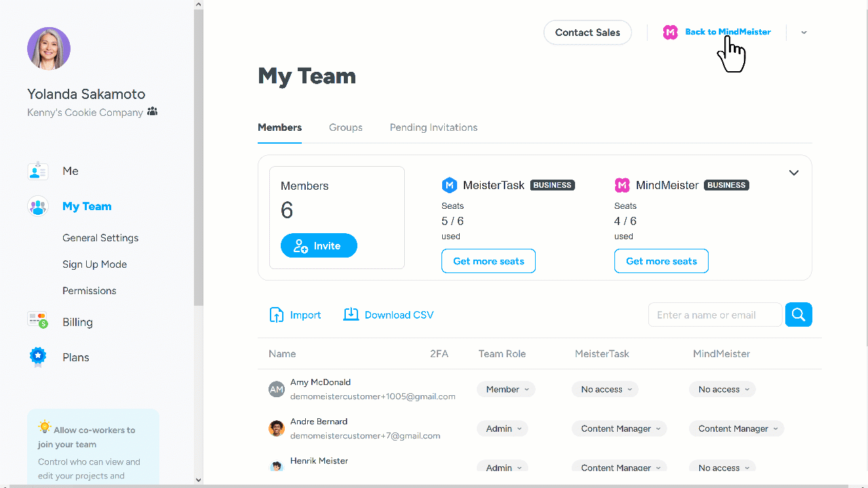Viewport: 868px width, 488px height.
Task: Click the sidebar vertical scrollbar
Action: click(x=199, y=157)
